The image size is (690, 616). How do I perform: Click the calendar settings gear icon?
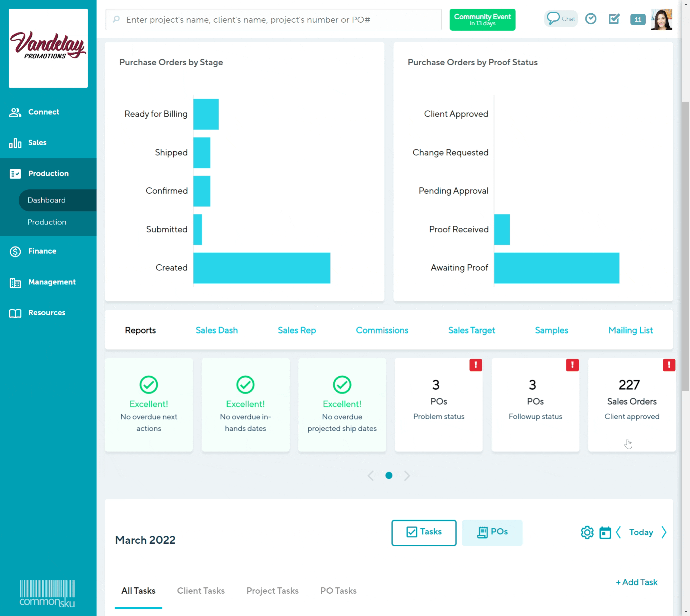587,532
